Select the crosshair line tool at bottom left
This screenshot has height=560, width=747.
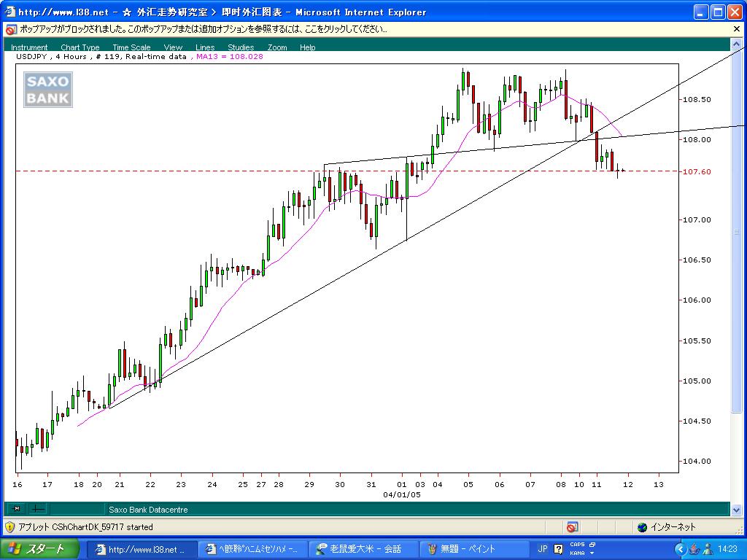[x=38, y=508]
